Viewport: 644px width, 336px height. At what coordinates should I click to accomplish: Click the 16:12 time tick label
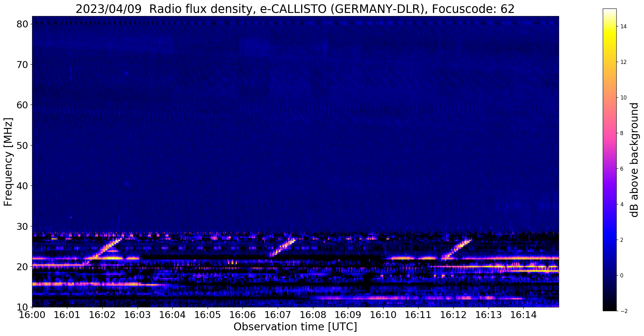tap(453, 314)
